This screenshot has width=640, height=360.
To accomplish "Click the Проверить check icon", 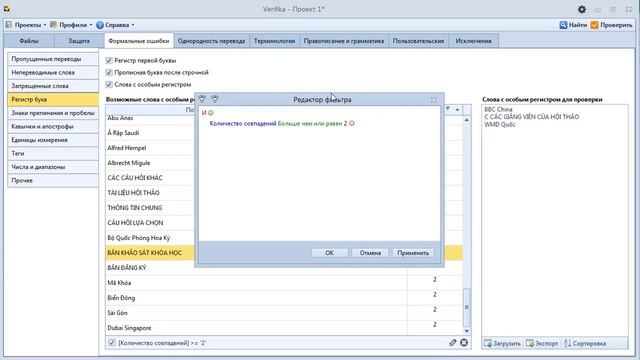I will [x=594, y=25].
